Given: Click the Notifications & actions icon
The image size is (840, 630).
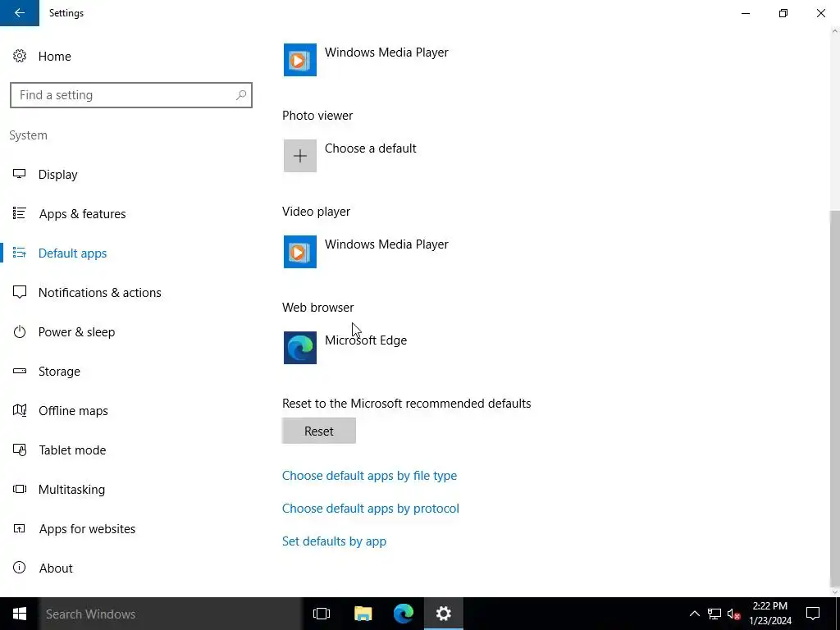Looking at the screenshot, I should click(20, 293).
